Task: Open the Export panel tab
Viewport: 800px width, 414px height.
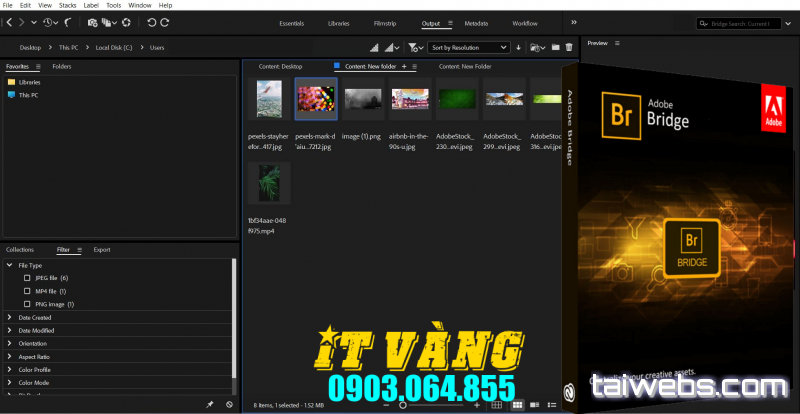Action: (x=102, y=250)
